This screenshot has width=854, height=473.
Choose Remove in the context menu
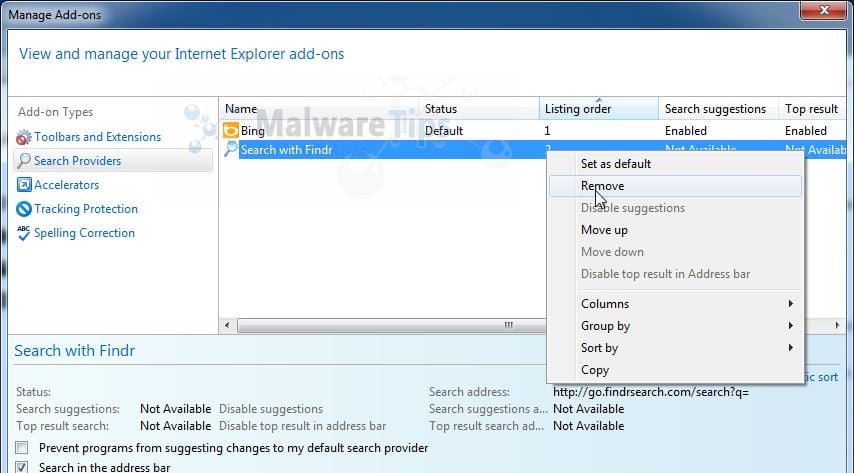tap(675, 186)
